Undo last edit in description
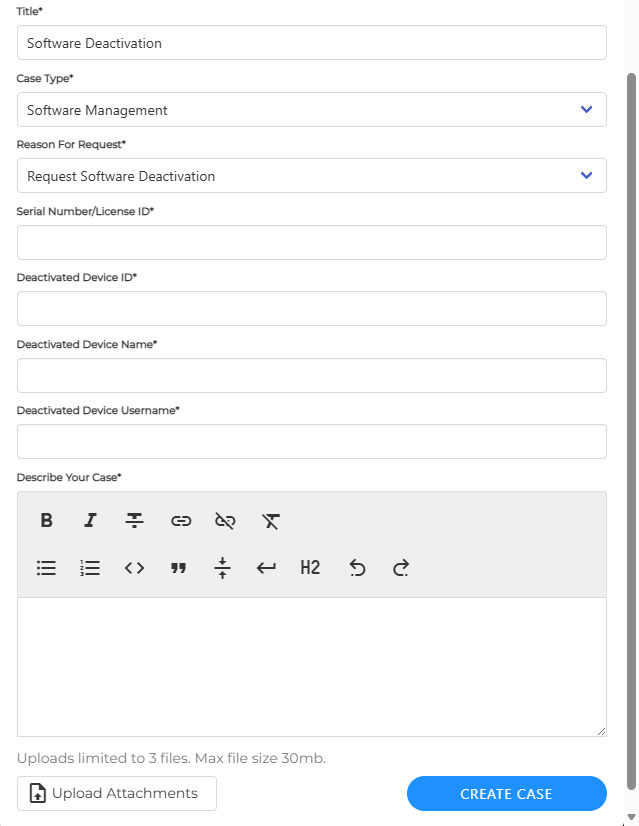The image size is (639, 826). [357, 568]
